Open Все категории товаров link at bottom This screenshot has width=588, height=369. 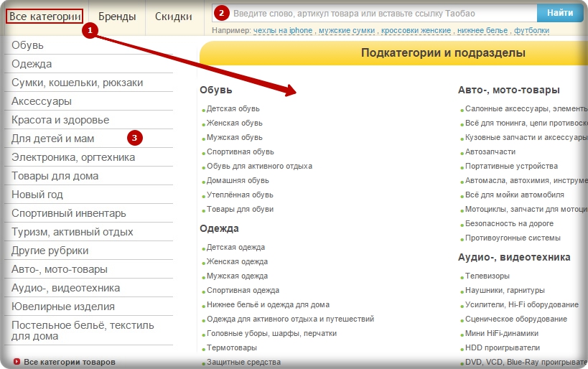(x=70, y=362)
